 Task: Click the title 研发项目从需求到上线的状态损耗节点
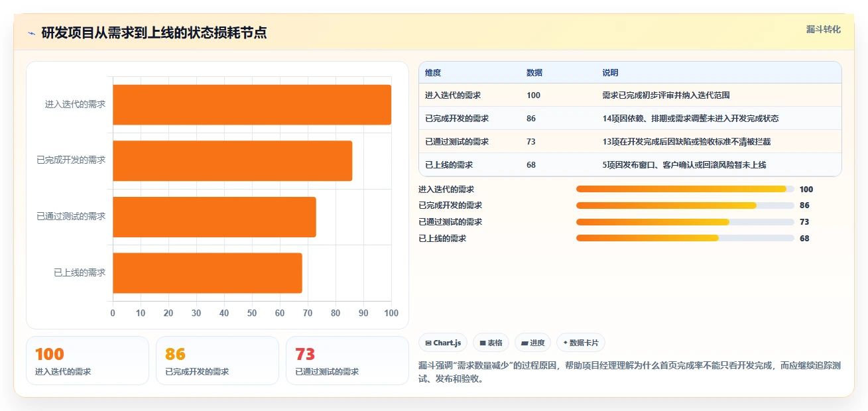coord(154,33)
